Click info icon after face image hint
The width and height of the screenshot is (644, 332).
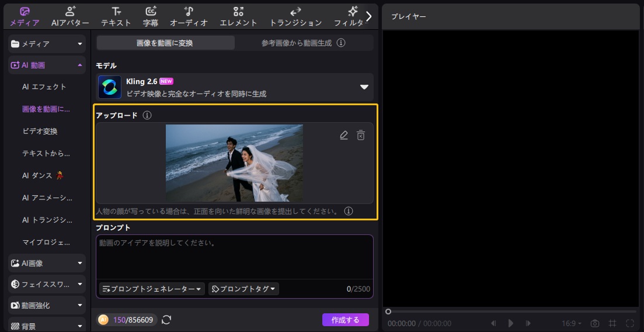(x=349, y=212)
